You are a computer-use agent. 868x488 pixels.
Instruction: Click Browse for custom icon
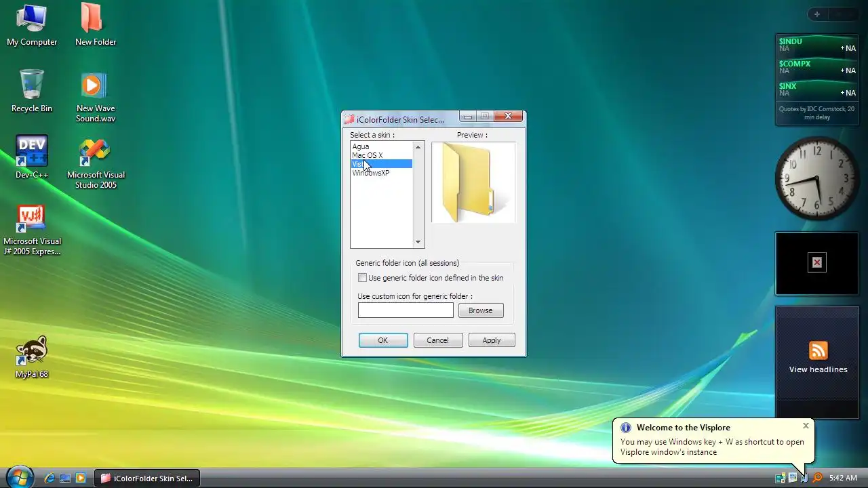(481, 310)
